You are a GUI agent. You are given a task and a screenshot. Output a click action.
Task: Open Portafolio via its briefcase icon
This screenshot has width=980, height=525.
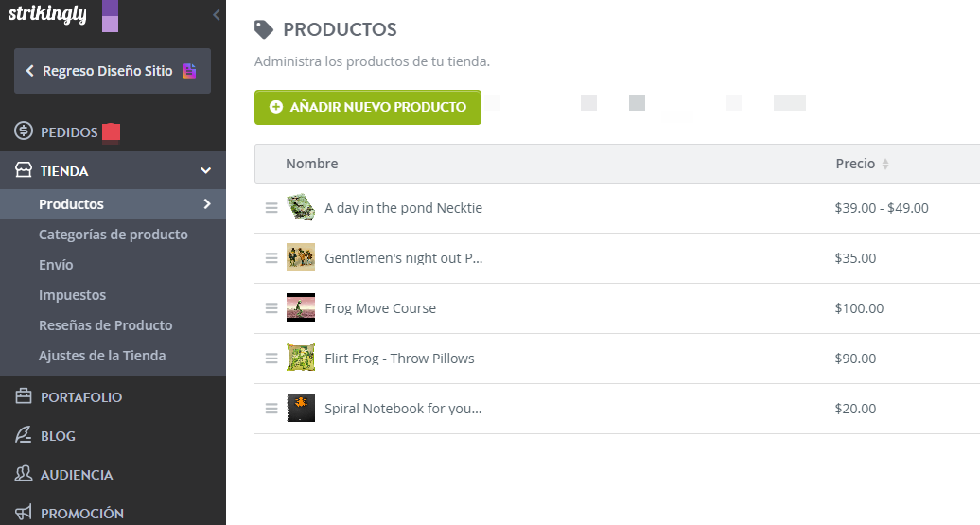pyautogui.click(x=24, y=396)
